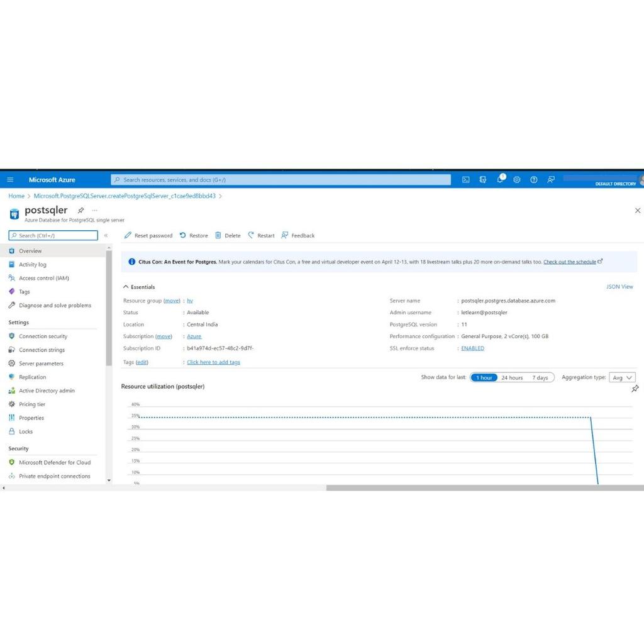Collapse the left navigation pane chevrons
Screen dimensions: 644x644
[106, 235]
